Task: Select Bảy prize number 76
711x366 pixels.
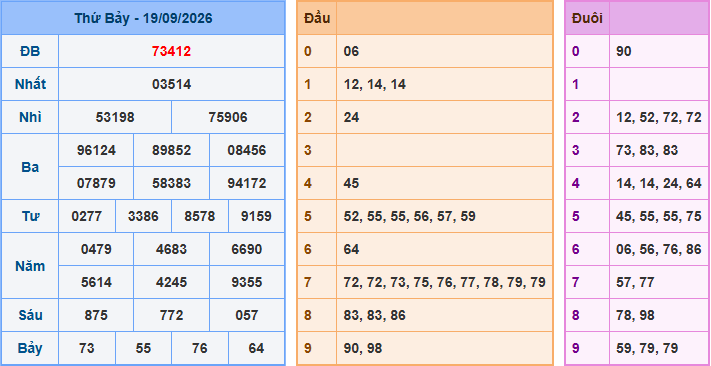Action: coord(200,348)
